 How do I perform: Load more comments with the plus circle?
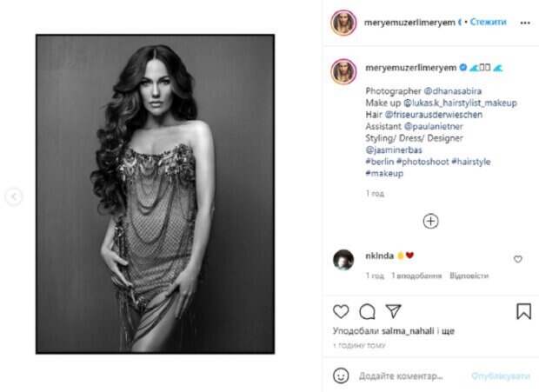tap(430, 222)
